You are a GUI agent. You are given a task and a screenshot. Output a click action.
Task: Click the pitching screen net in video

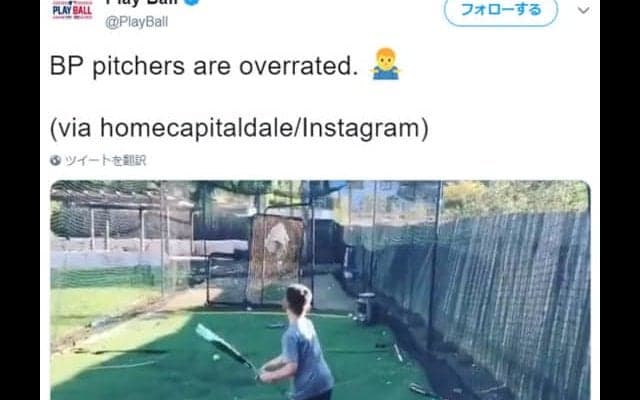point(275,258)
